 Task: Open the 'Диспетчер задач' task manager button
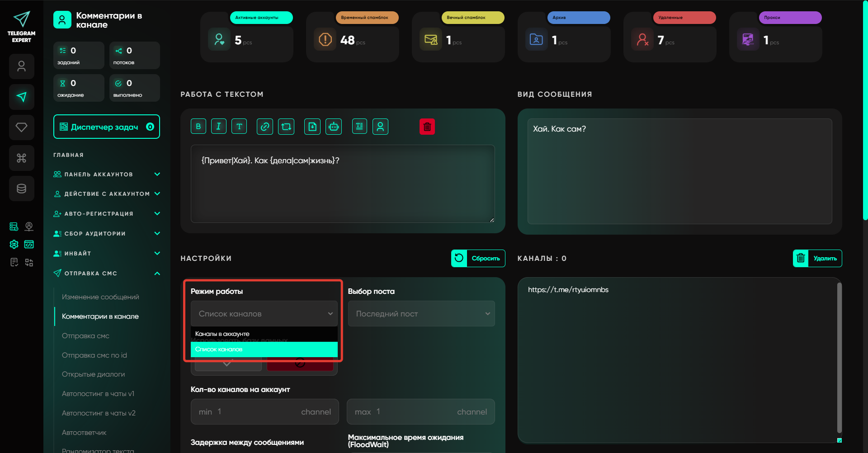(x=107, y=127)
